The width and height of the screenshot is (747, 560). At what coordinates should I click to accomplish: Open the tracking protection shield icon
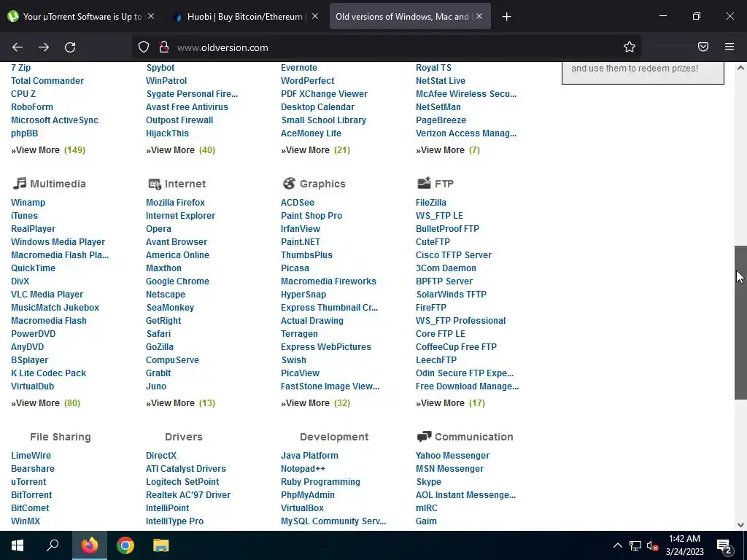coord(144,47)
